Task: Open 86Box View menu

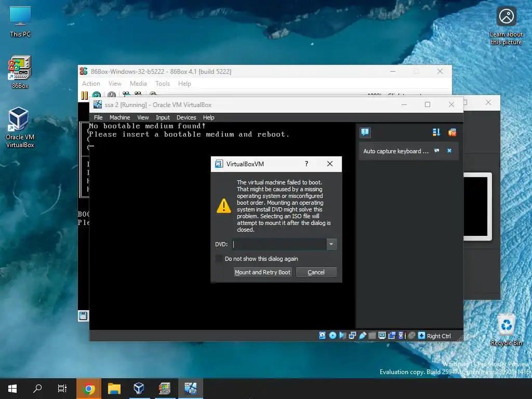Action: tap(115, 84)
